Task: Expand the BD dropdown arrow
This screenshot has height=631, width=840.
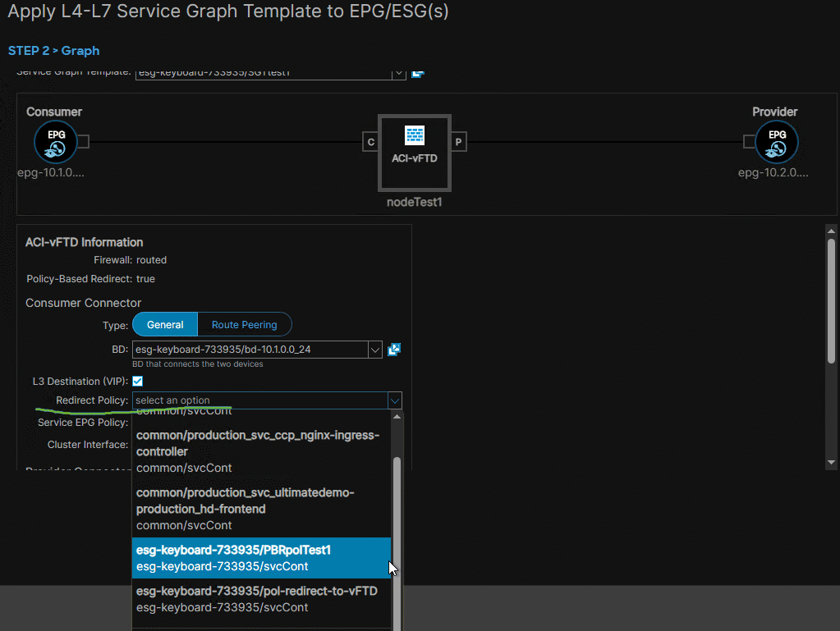Action: click(375, 350)
